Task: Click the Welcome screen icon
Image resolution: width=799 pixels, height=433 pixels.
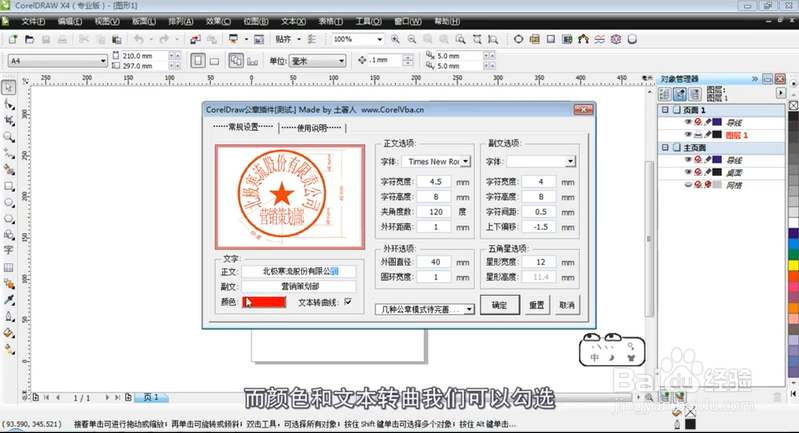Action: click(259, 39)
